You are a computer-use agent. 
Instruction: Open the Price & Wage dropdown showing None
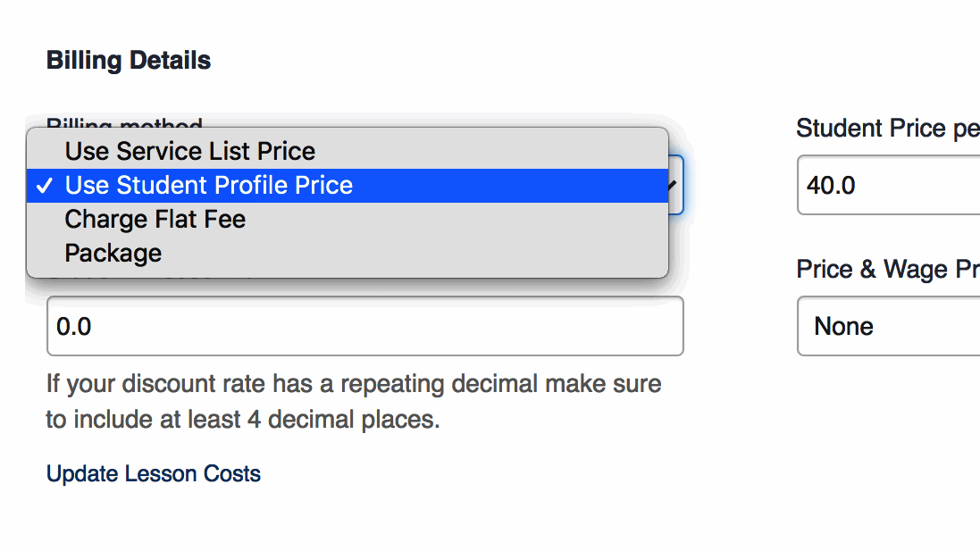[888, 326]
